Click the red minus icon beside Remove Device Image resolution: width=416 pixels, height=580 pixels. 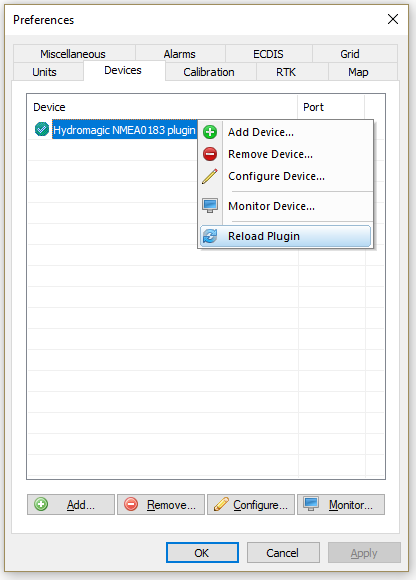click(x=210, y=154)
